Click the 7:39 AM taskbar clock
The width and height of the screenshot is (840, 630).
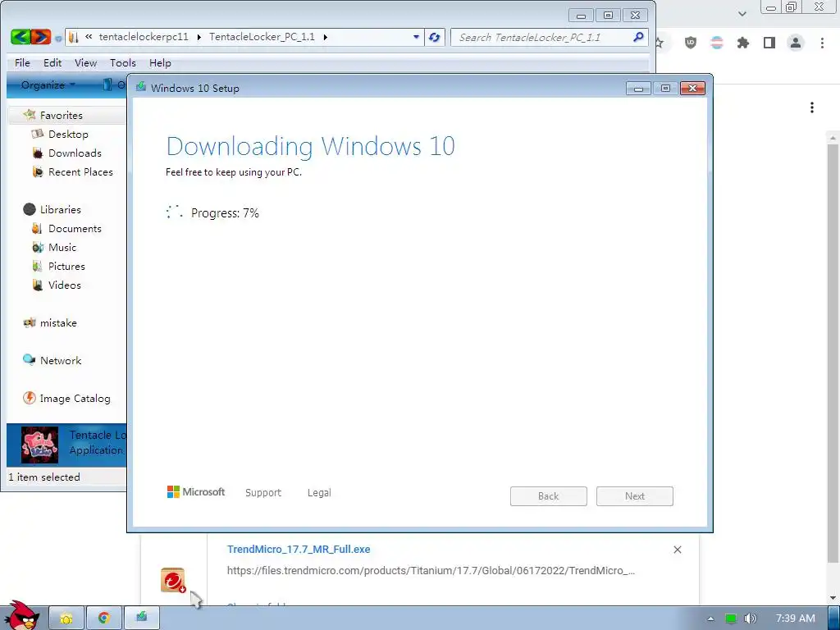795,619
